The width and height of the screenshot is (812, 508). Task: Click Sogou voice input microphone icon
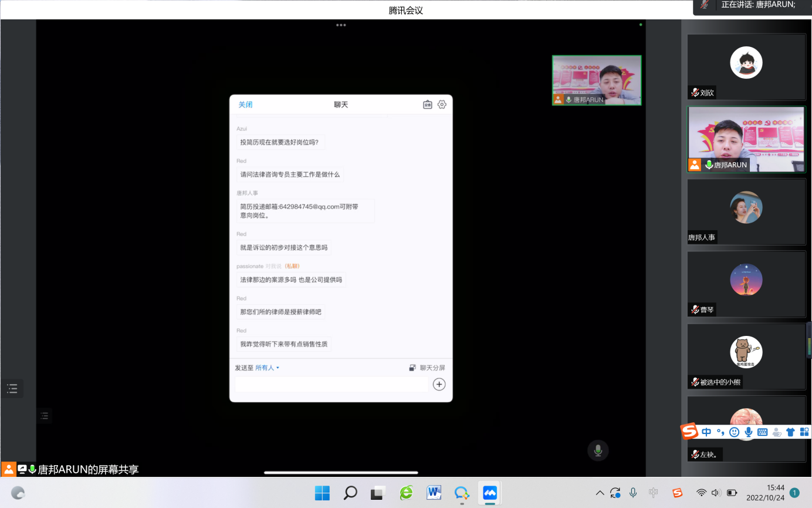coord(748,432)
